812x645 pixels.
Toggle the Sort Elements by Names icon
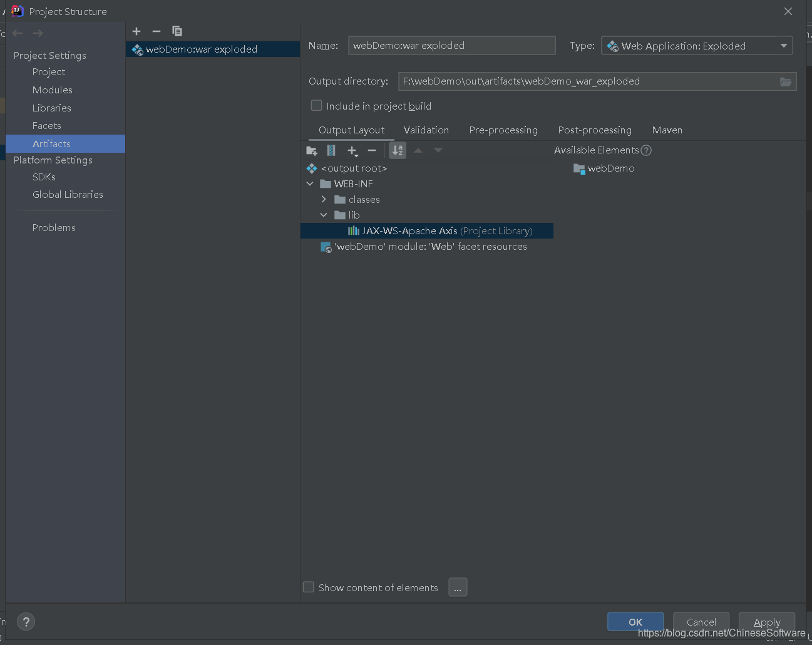398,150
